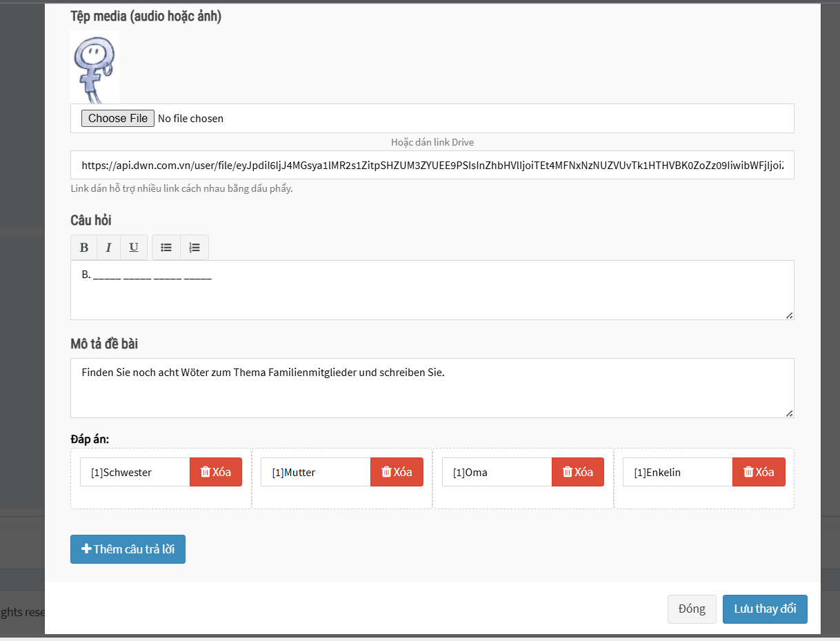The width and height of the screenshot is (840, 641).
Task: Remove the Oma answer
Action: point(578,472)
